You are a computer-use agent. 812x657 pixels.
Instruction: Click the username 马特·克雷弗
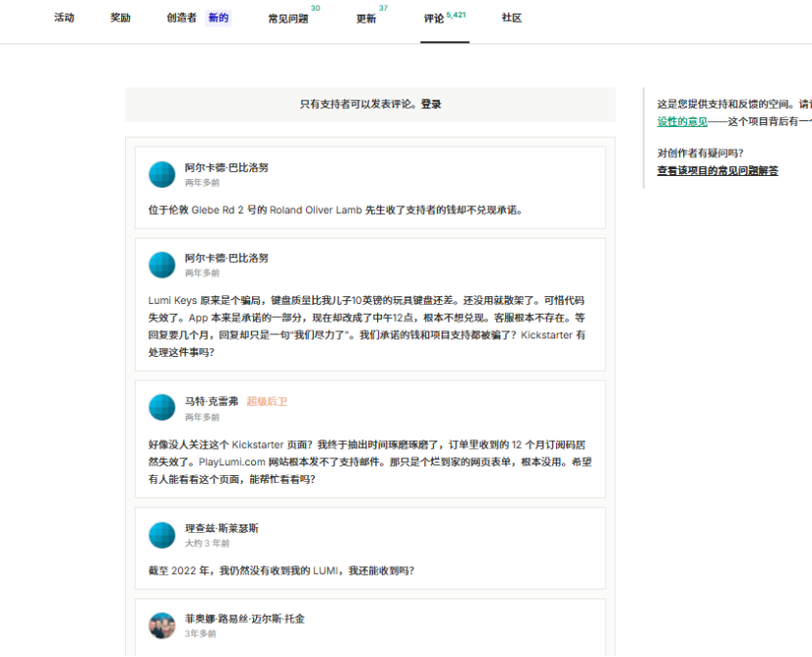click(x=211, y=402)
